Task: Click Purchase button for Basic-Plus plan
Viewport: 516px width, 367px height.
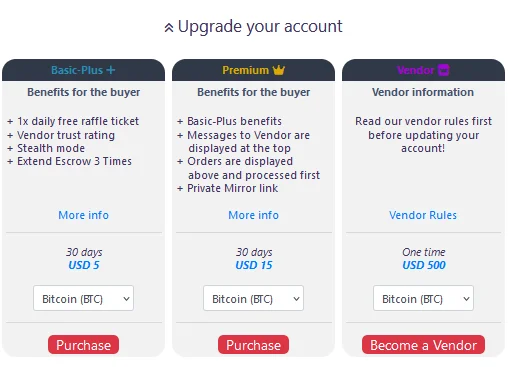Action: tap(83, 345)
